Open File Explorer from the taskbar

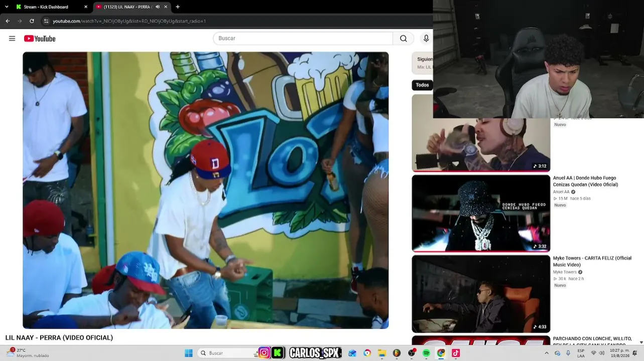[382, 353]
